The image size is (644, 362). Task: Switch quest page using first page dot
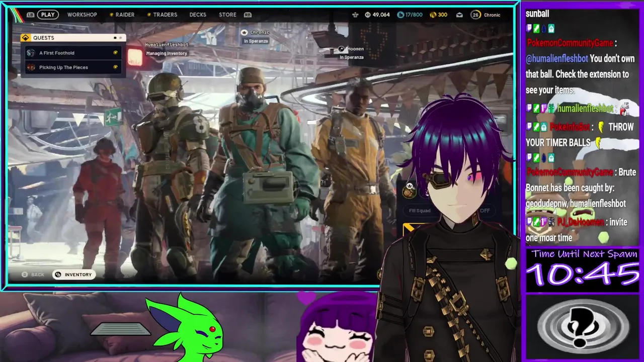pos(115,38)
